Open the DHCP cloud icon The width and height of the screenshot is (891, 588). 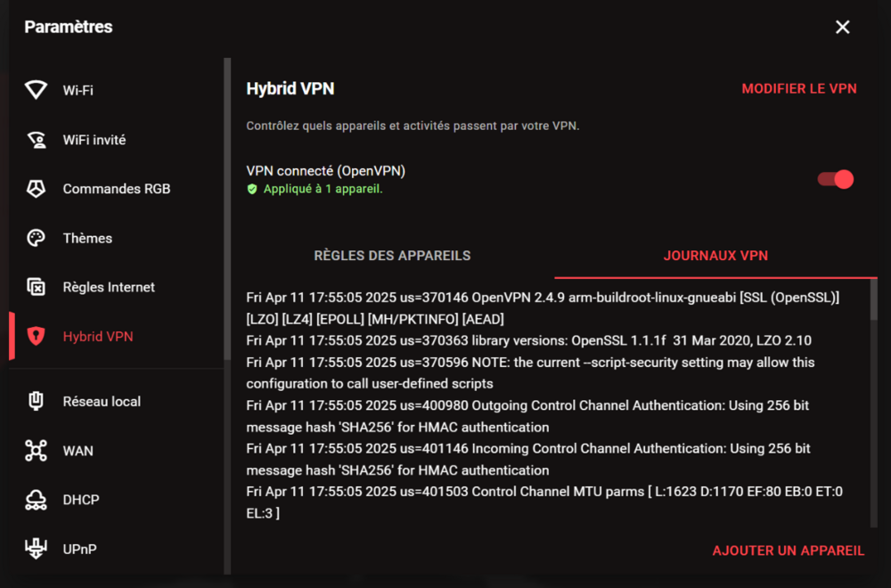(x=36, y=500)
